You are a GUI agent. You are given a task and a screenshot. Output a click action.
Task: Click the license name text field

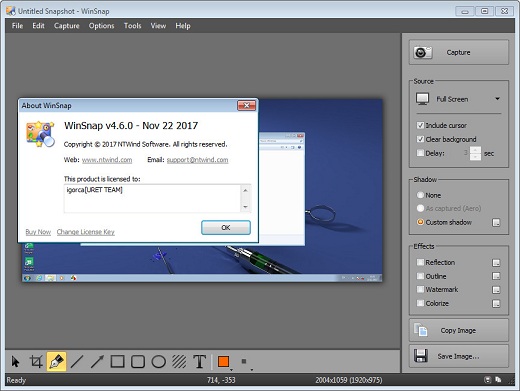point(152,198)
